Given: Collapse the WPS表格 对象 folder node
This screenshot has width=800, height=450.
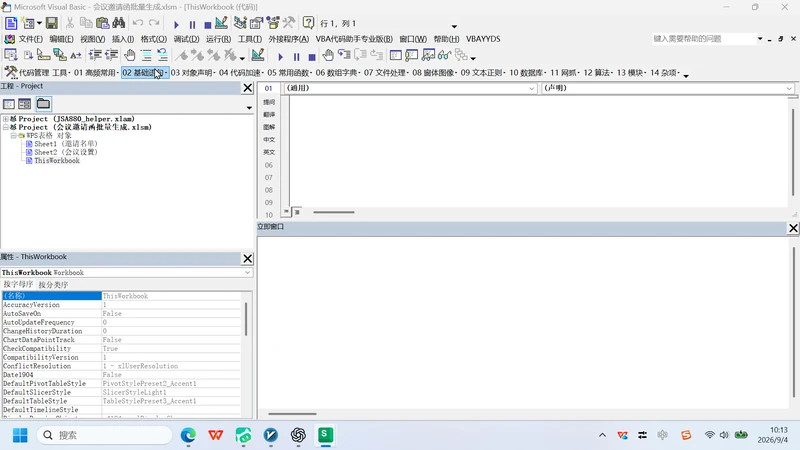Looking at the screenshot, I should (x=14, y=136).
